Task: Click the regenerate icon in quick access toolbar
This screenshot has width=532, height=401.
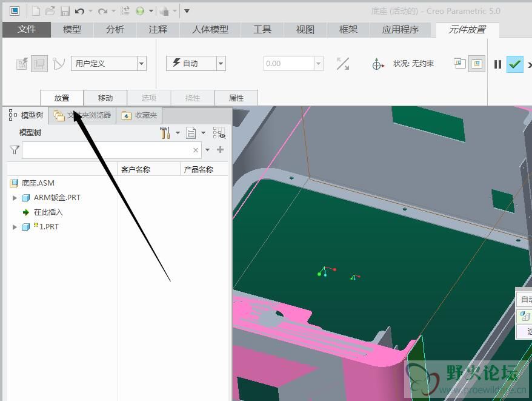Action: 125,11
